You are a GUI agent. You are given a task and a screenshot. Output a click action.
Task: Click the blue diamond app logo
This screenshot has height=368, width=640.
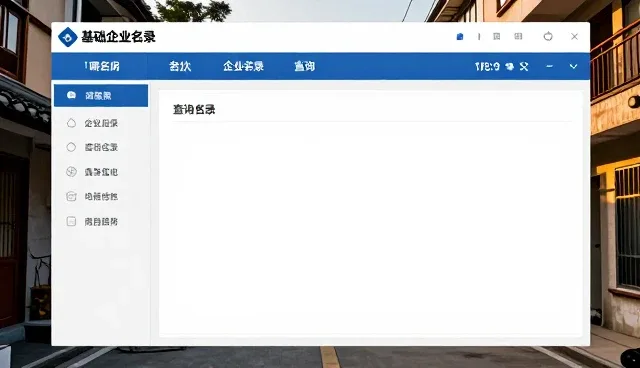click(68, 37)
